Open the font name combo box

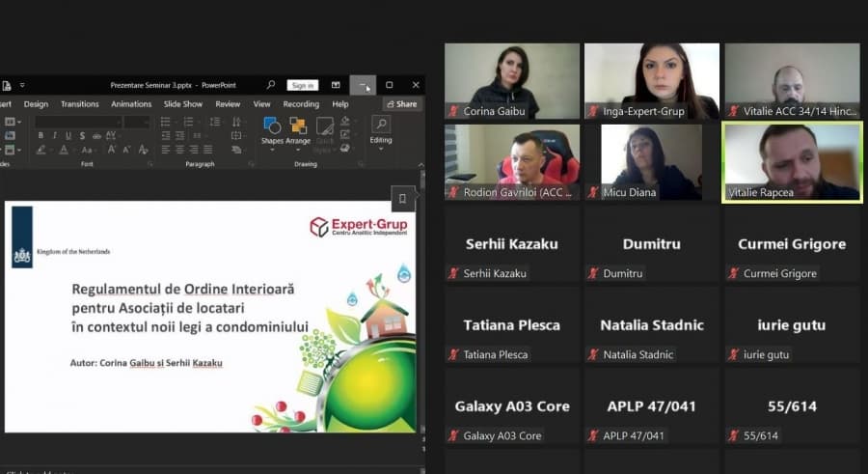tap(77, 122)
